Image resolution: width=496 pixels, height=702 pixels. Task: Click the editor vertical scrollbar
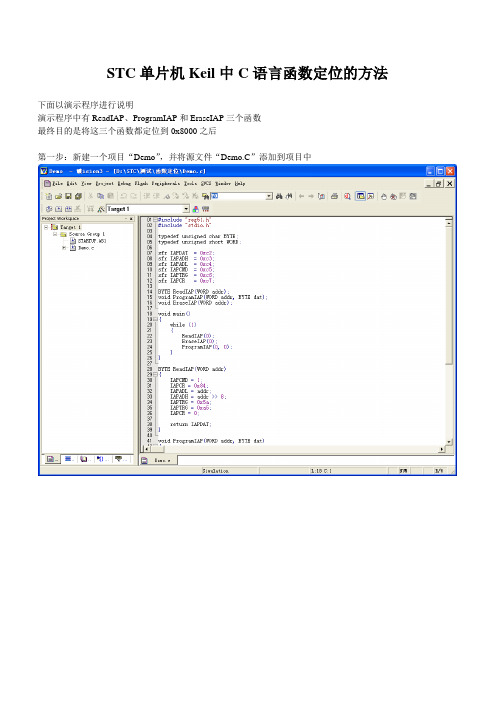(449, 331)
